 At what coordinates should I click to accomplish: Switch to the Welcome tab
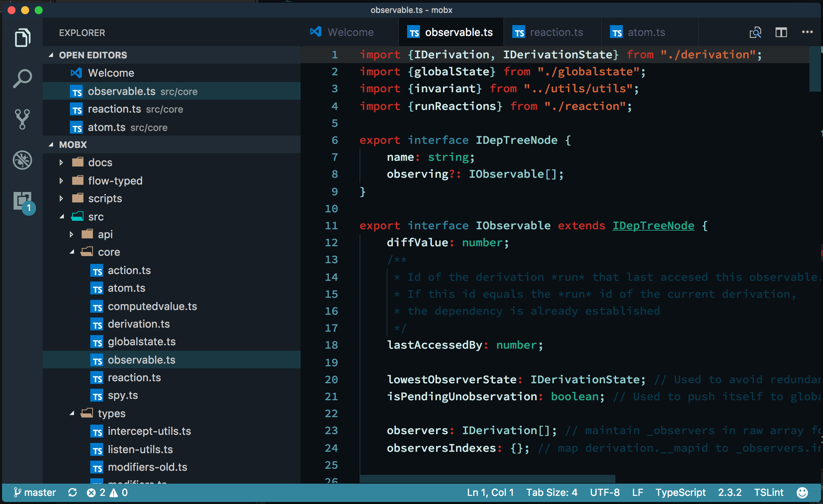350,33
